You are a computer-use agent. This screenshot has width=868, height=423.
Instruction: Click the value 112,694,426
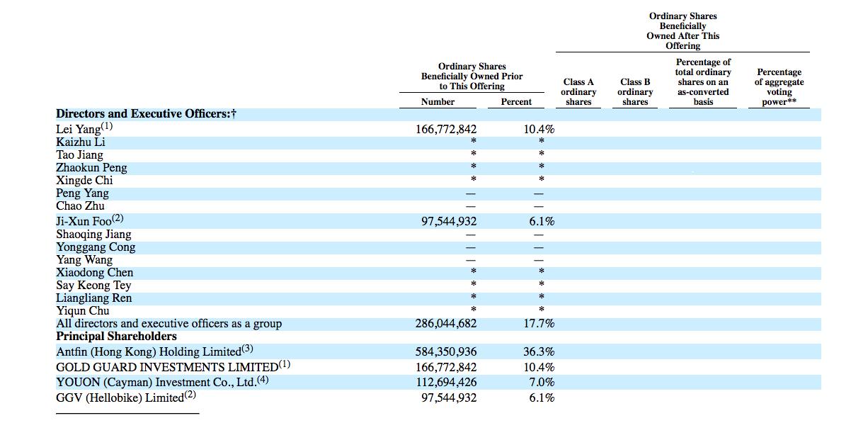point(446,383)
